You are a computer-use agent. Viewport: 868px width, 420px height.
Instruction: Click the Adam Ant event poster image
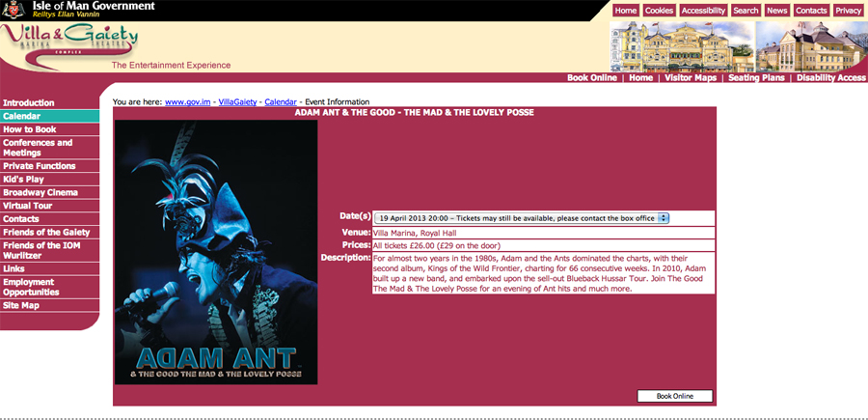coord(216,252)
